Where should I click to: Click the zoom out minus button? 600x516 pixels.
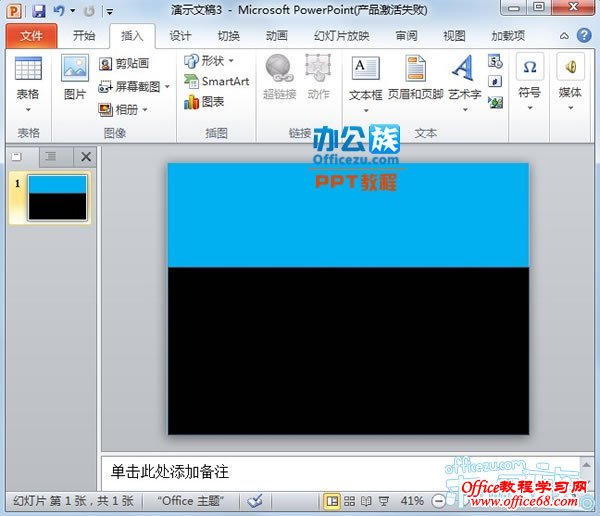pyautogui.click(x=439, y=500)
